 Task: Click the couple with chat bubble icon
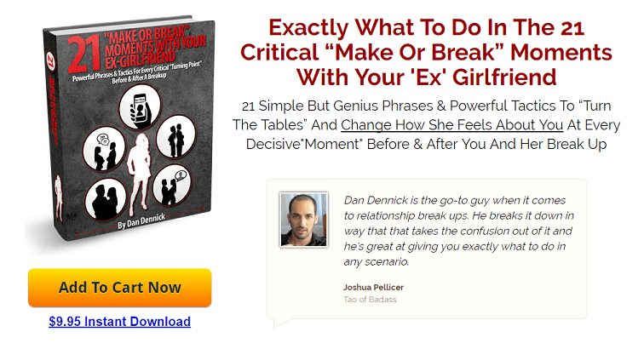tap(171, 186)
